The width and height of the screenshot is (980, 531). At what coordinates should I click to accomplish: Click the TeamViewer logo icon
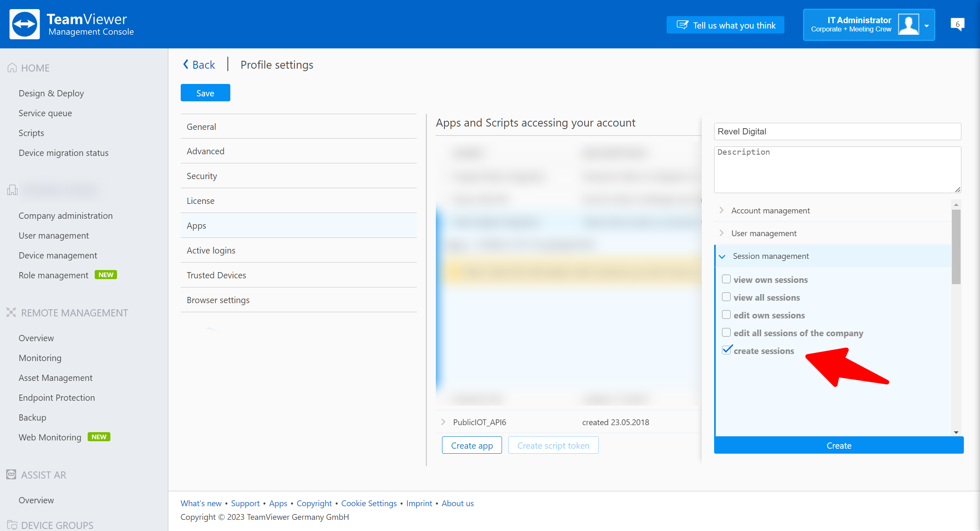(x=24, y=24)
